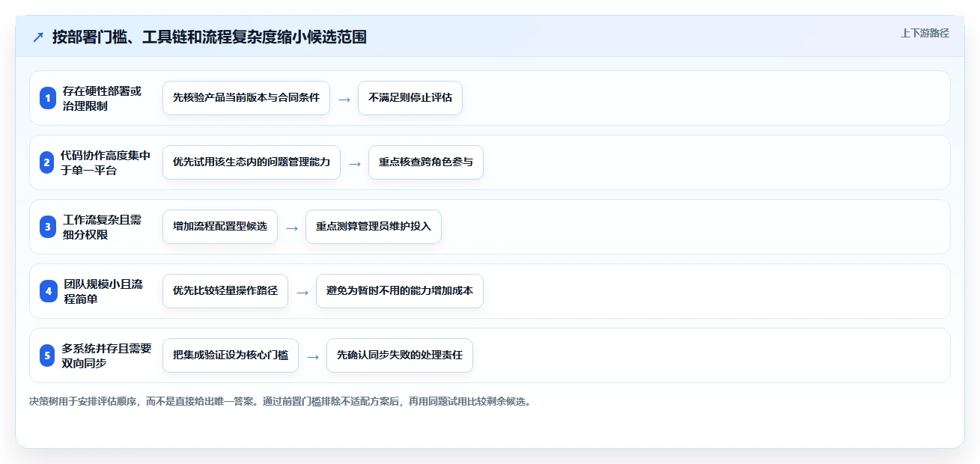
Task: Click the 避免为暂时不用的能力增加成本 box
Action: tap(400, 291)
